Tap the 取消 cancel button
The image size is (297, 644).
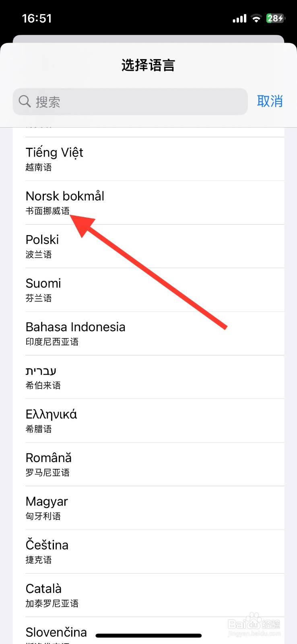[x=270, y=101]
